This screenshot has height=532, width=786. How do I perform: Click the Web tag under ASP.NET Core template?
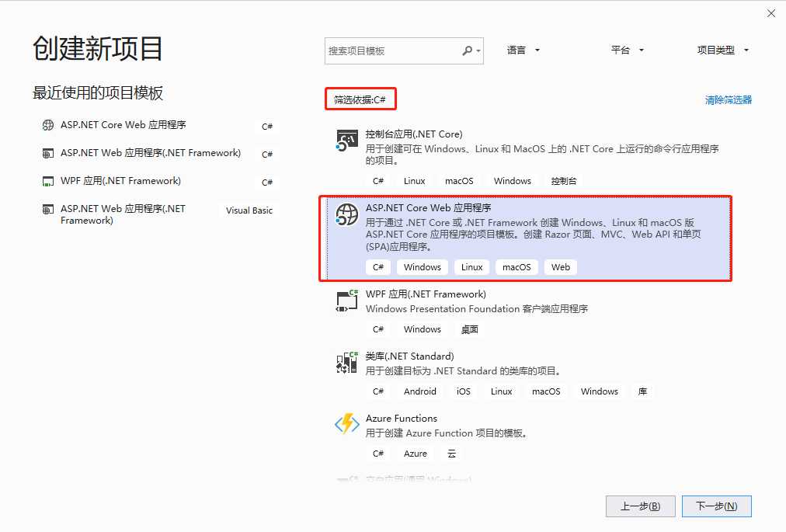point(561,267)
